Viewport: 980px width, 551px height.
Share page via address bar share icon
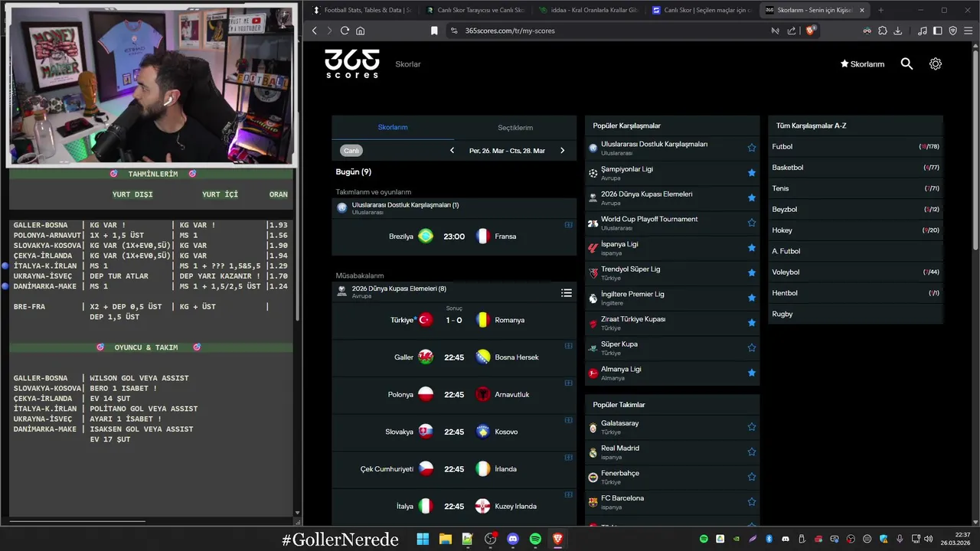pyautogui.click(x=791, y=31)
